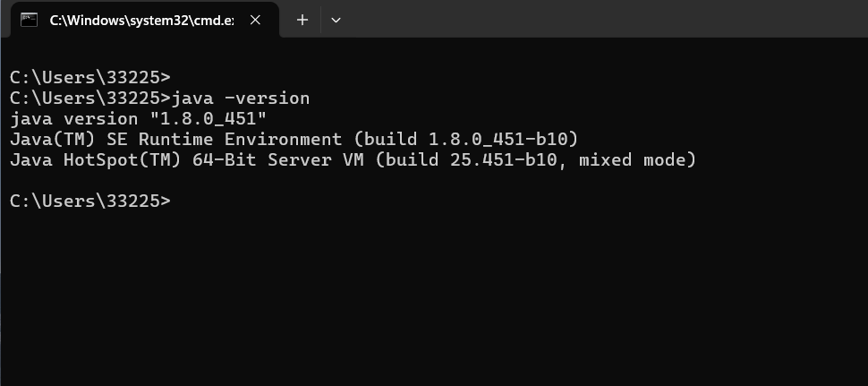Open a new terminal tab
Image resolution: width=868 pixels, height=386 pixels.
pos(302,20)
